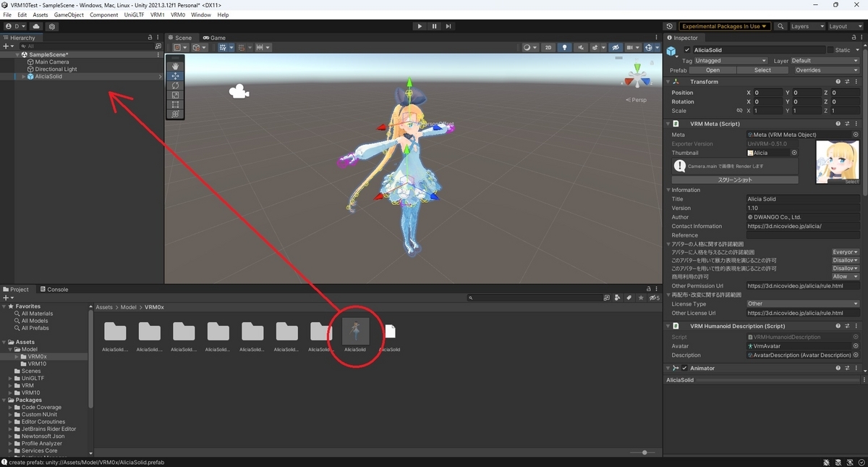This screenshot has width=868, height=467.
Task: Click the Hierarchy add (+) button
Action: click(x=7, y=46)
